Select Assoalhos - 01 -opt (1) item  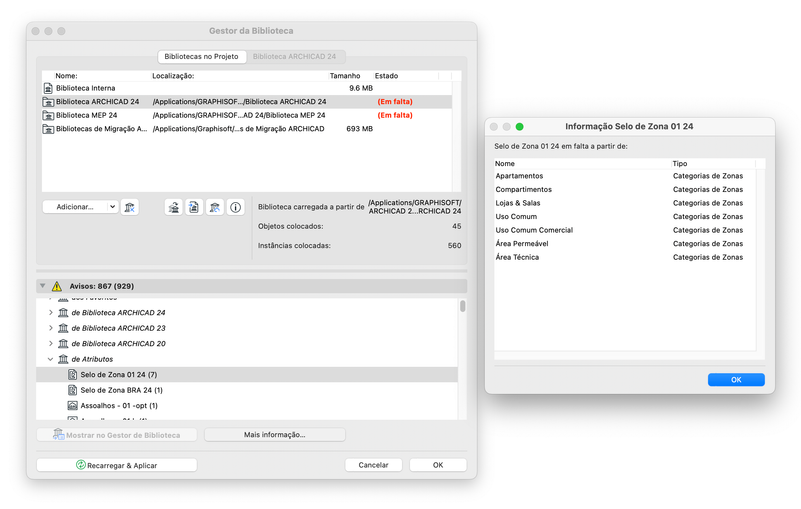247,406
